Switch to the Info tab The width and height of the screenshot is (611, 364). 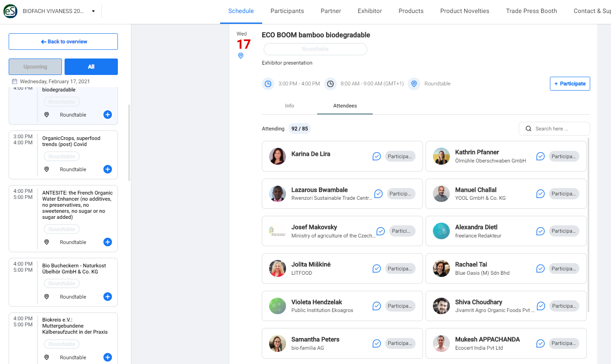pyautogui.click(x=289, y=106)
